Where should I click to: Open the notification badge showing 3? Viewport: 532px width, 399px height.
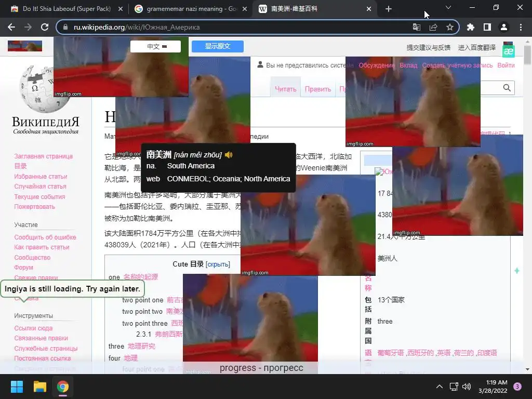[x=517, y=386]
